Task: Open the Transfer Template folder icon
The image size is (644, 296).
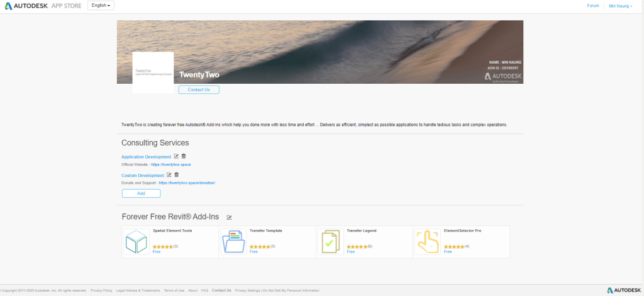Action: [x=233, y=242]
